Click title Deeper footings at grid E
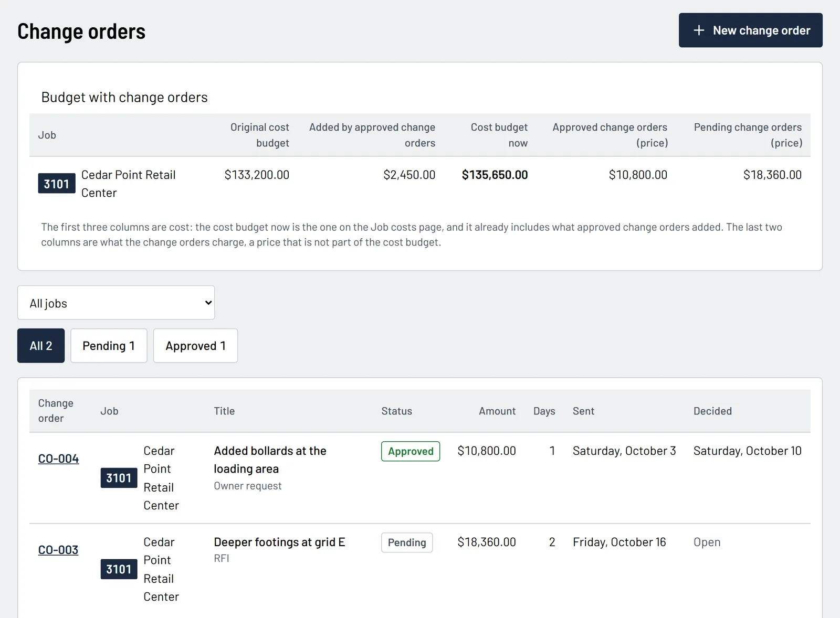Screen dimensions: 840x618 tap(279, 542)
